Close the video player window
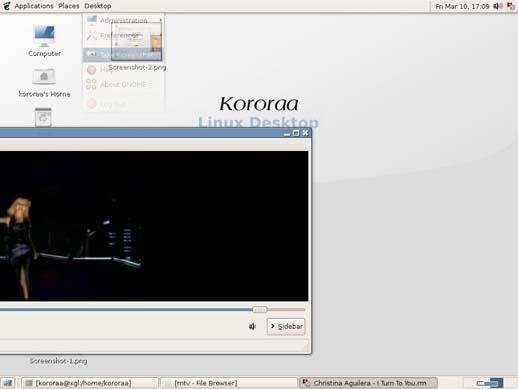518x389 pixels. [x=305, y=133]
